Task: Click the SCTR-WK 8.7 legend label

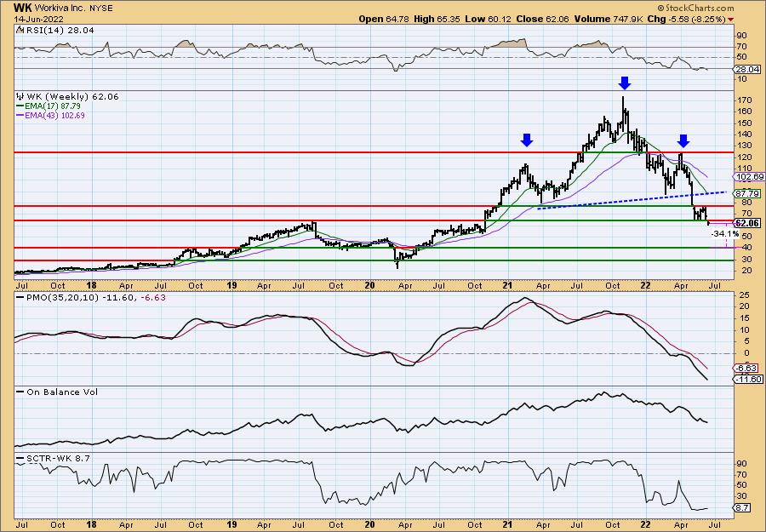Action: [58, 459]
